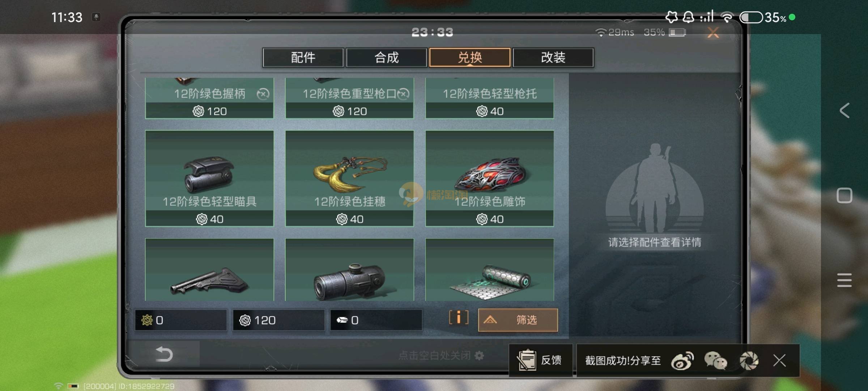Close the exchange panel with orange X
The width and height of the screenshot is (868, 391).
[x=713, y=33]
